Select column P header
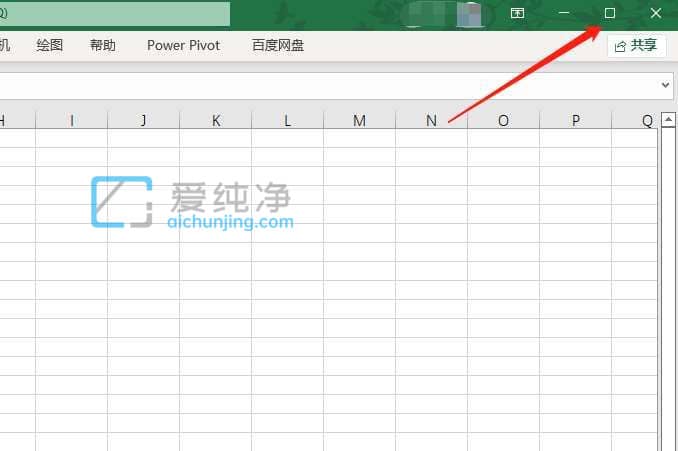 click(576, 120)
